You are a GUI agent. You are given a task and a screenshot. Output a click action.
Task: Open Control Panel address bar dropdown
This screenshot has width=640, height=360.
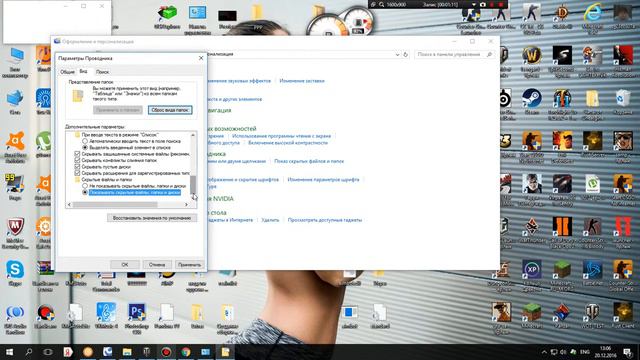[x=397, y=54]
